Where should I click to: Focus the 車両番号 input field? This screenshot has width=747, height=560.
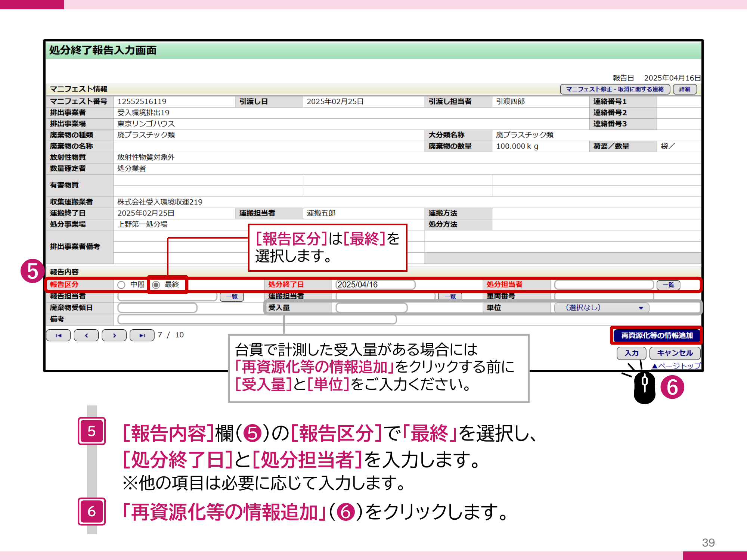(x=604, y=296)
